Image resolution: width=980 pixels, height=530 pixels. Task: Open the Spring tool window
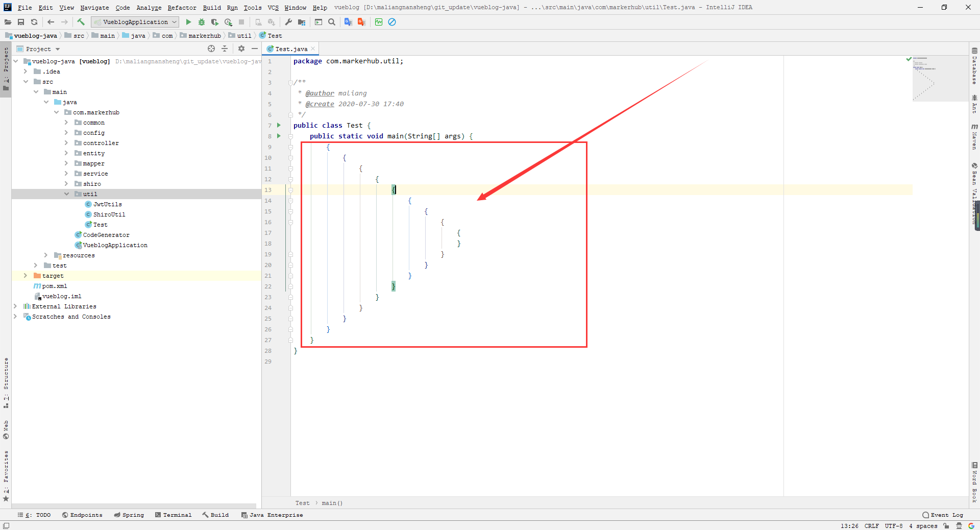click(x=129, y=515)
